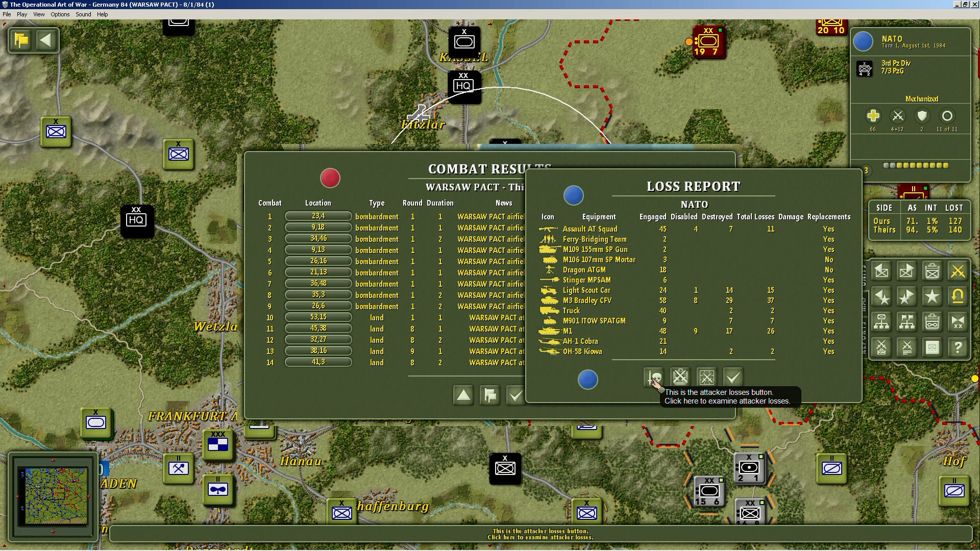Click the checkmark button in Combat Results
980x551 pixels.
[516, 395]
